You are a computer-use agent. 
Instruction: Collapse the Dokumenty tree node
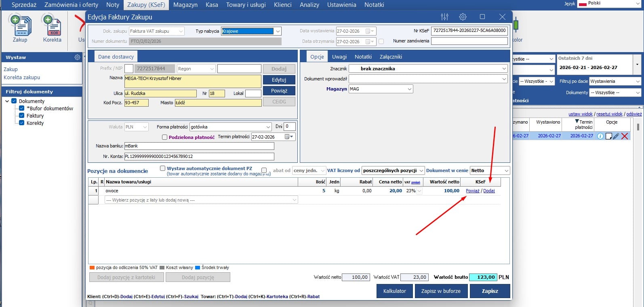[7, 101]
